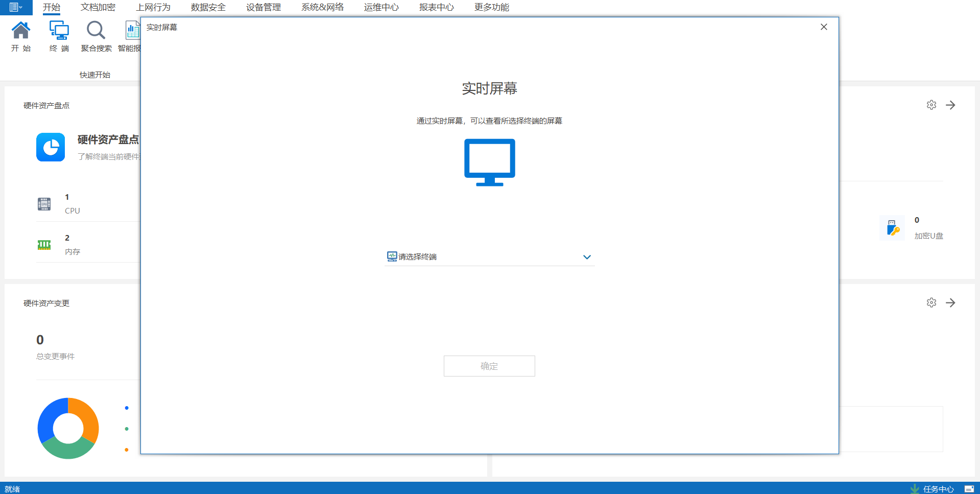This screenshot has width=980, height=494.
Task: Click the 确定 confirm button
Action: pos(489,366)
